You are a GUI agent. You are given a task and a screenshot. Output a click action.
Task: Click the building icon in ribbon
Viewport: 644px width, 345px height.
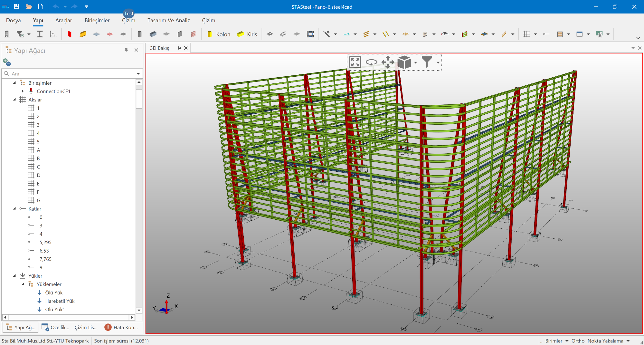click(7, 34)
